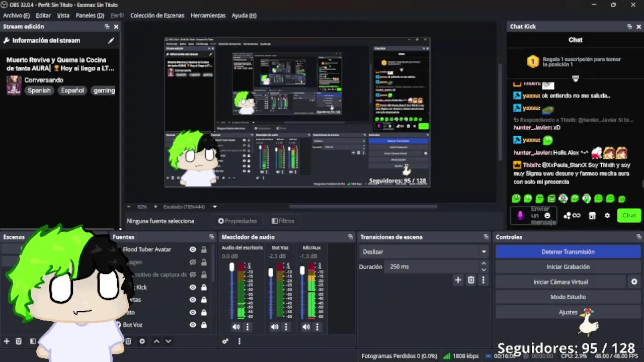Pop out the Mezclador de audio dock

pyautogui.click(x=350, y=237)
